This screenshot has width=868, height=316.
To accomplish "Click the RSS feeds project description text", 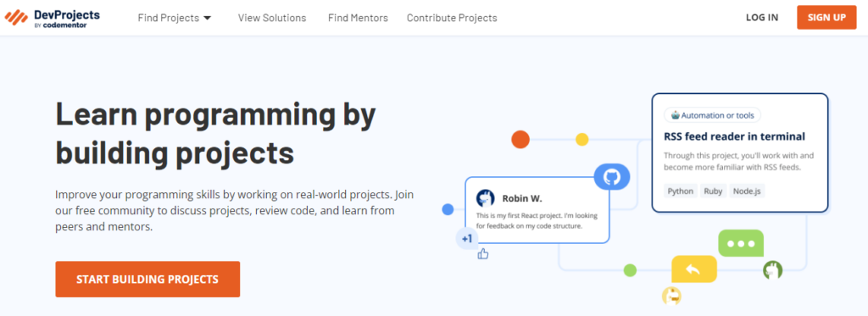I will (738, 161).
